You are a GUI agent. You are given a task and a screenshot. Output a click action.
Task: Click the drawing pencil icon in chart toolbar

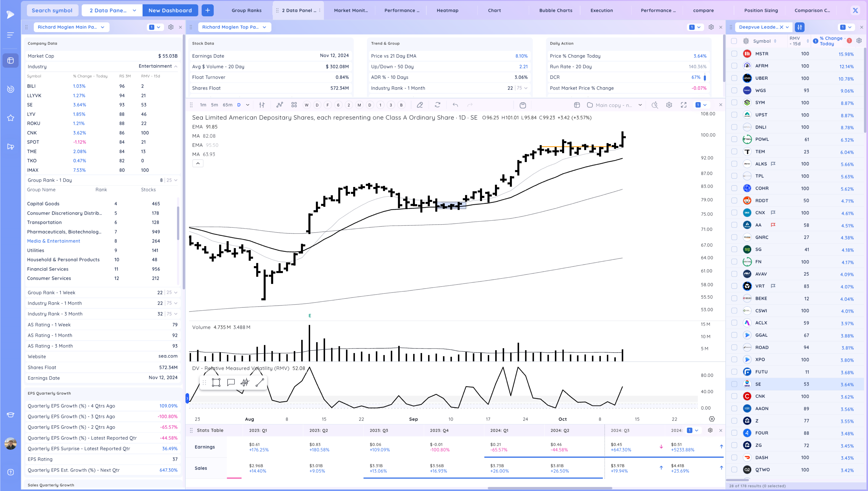tap(420, 105)
